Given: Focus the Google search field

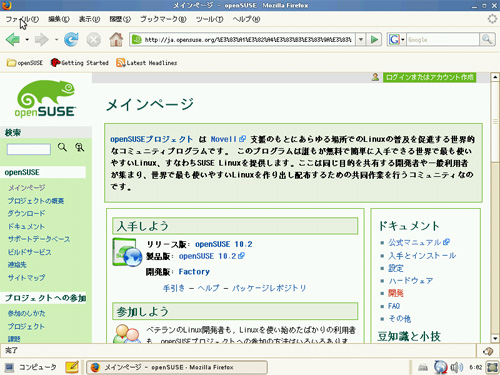Looking at the screenshot, I should 443,40.
